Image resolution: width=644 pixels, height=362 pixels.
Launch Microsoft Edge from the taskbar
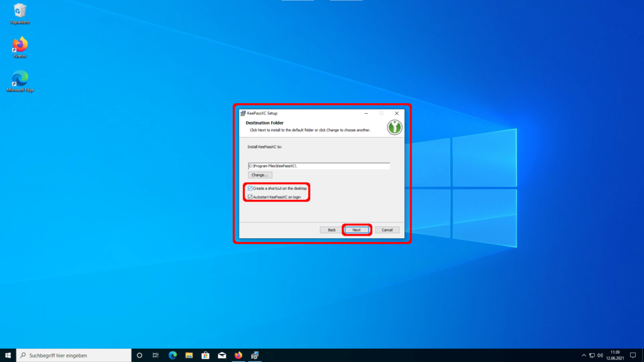(172, 356)
